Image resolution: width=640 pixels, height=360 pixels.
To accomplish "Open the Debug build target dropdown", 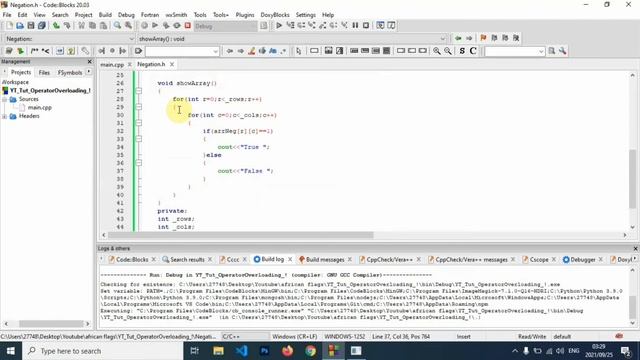I will pos(225,26).
